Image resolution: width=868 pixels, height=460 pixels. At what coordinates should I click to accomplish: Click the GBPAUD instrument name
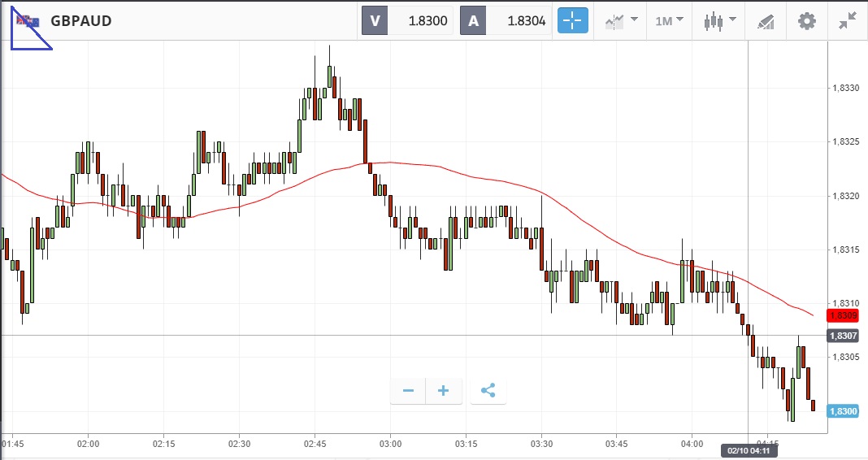(x=81, y=21)
